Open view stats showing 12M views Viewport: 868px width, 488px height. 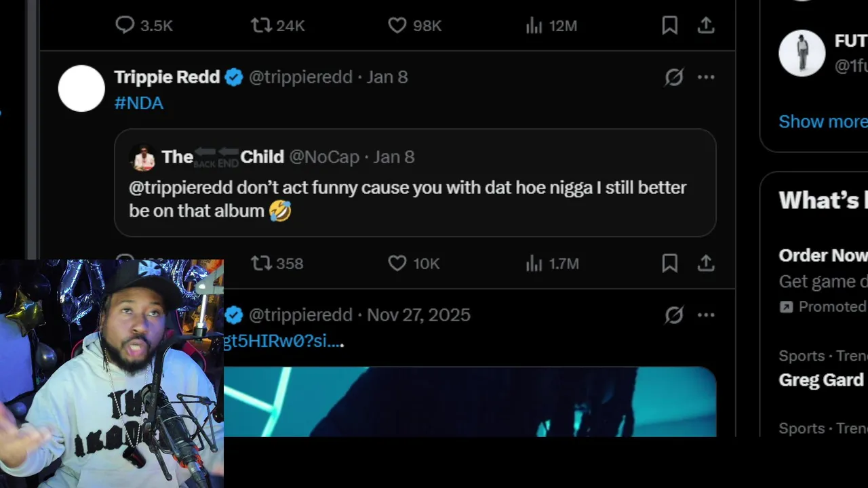tap(534, 26)
